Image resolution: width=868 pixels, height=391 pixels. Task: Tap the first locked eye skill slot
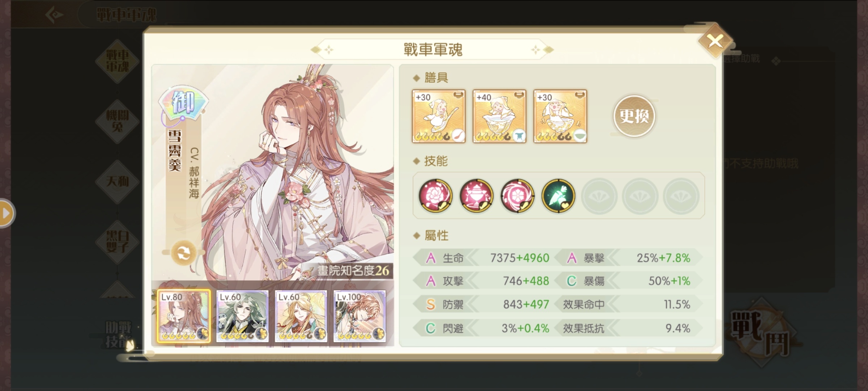pos(599,196)
